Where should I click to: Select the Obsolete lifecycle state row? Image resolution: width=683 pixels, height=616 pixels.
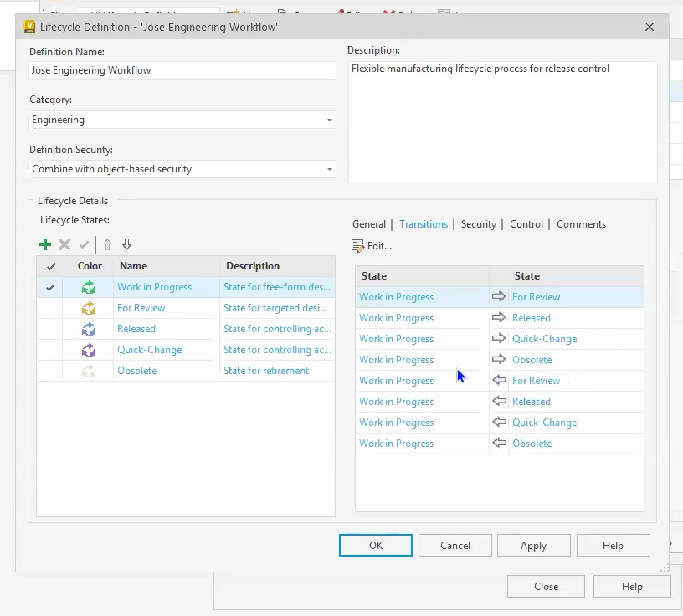[x=186, y=371]
